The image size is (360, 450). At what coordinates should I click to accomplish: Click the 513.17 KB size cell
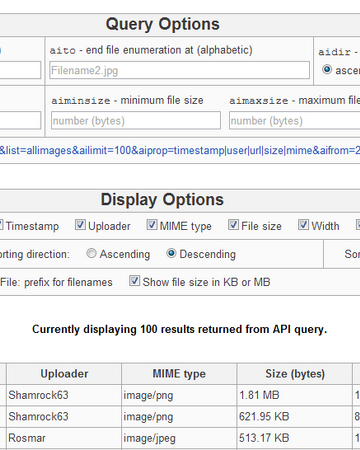(x=295, y=438)
